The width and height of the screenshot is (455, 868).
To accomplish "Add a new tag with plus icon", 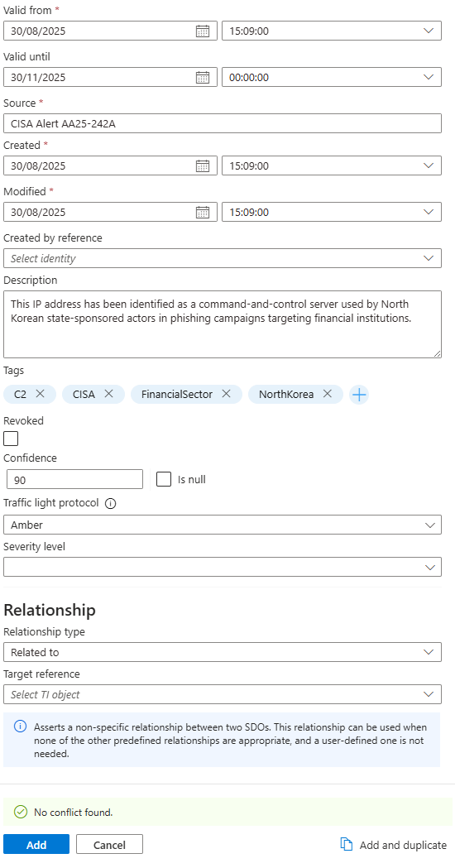I will click(x=359, y=395).
